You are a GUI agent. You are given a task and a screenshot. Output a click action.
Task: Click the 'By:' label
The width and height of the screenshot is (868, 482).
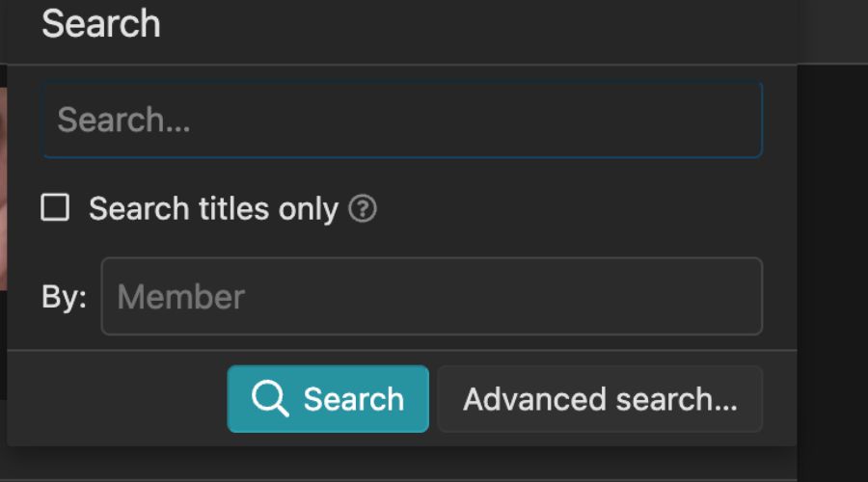64,296
